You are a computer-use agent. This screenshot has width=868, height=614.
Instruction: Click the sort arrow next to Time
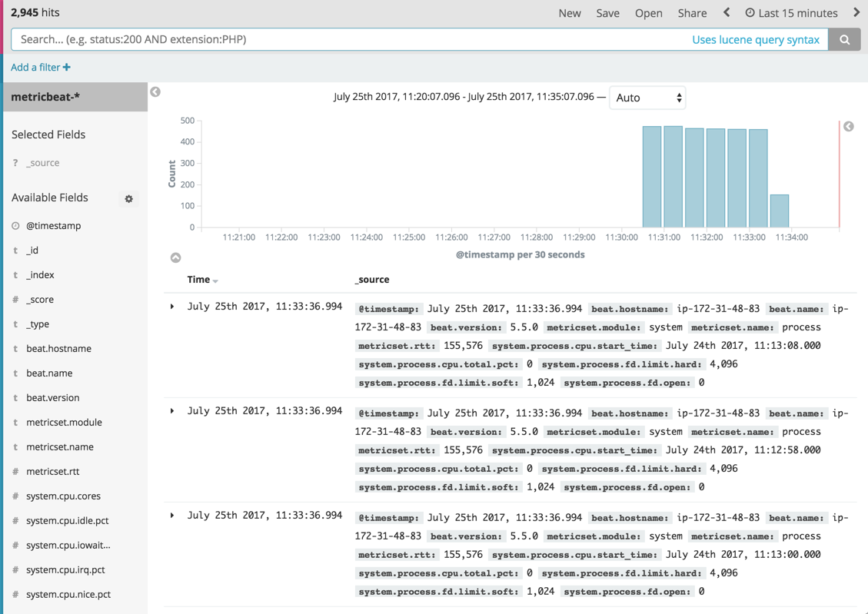[x=215, y=281]
